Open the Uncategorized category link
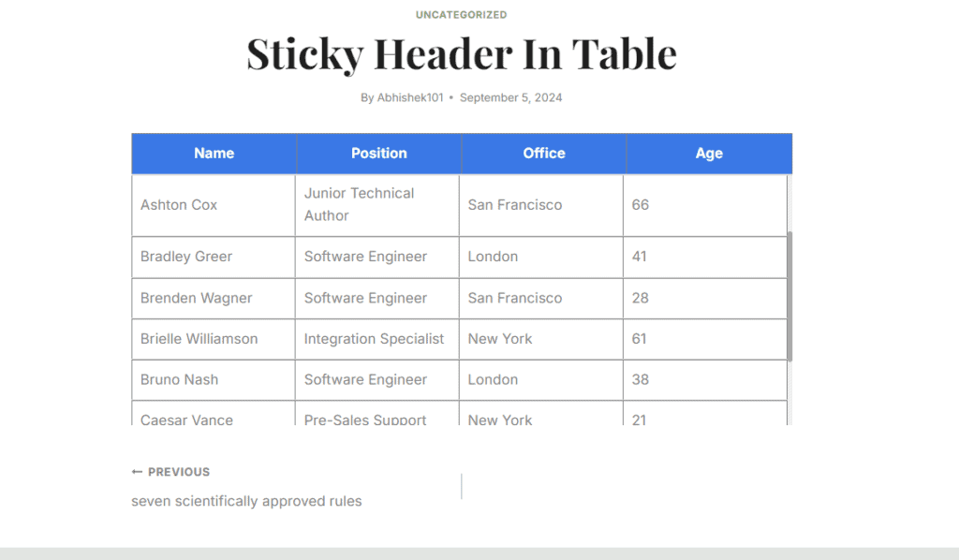This screenshot has height=560, width=959. tap(461, 15)
